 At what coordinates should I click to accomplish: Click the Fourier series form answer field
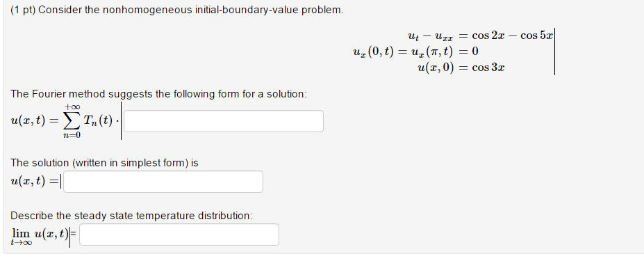[x=224, y=121]
